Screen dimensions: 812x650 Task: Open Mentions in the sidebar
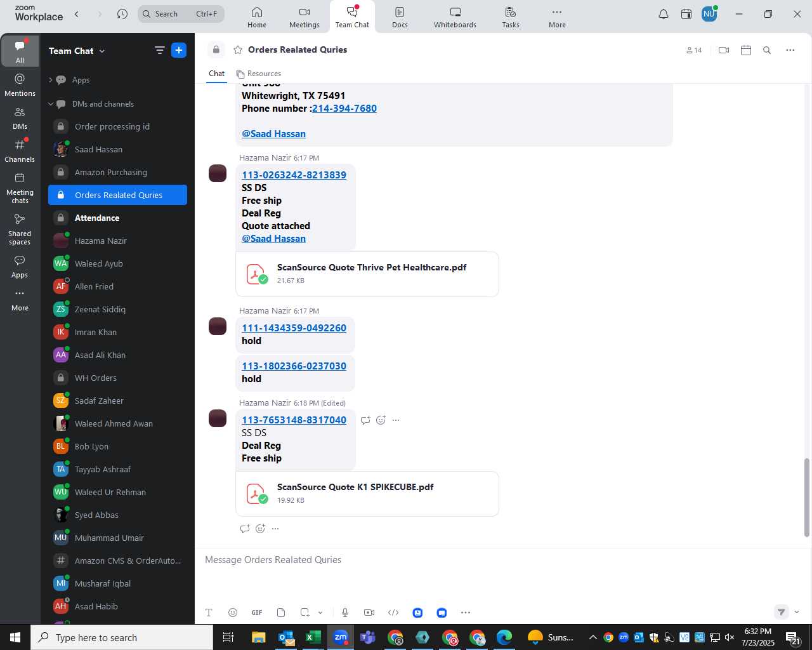point(20,84)
